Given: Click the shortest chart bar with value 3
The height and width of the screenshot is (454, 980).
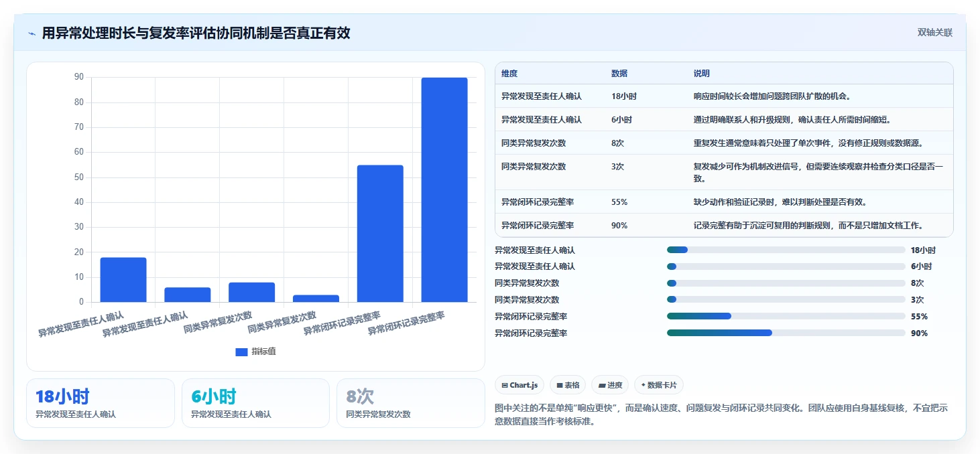Looking at the screenshot, I should tap(316, 298).
